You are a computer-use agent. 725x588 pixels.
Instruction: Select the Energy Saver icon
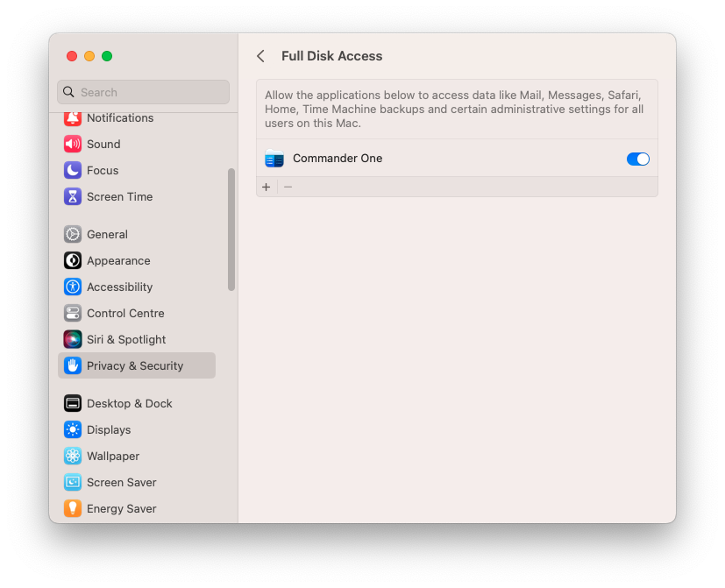(73, 508)
